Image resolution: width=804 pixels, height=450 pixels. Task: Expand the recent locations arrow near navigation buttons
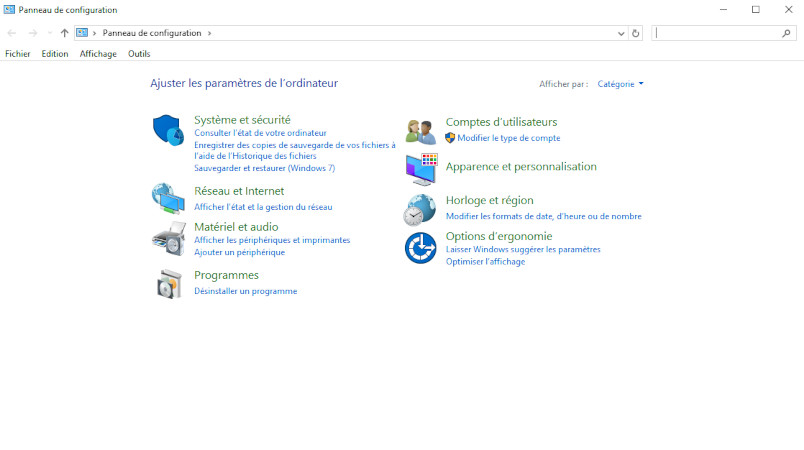click(50, 33)
